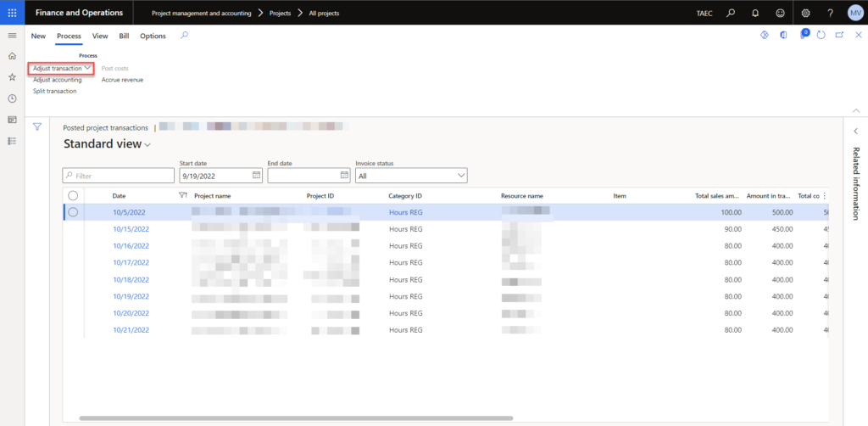
Task: Open date link 10/18/2022
Action: 131,279
